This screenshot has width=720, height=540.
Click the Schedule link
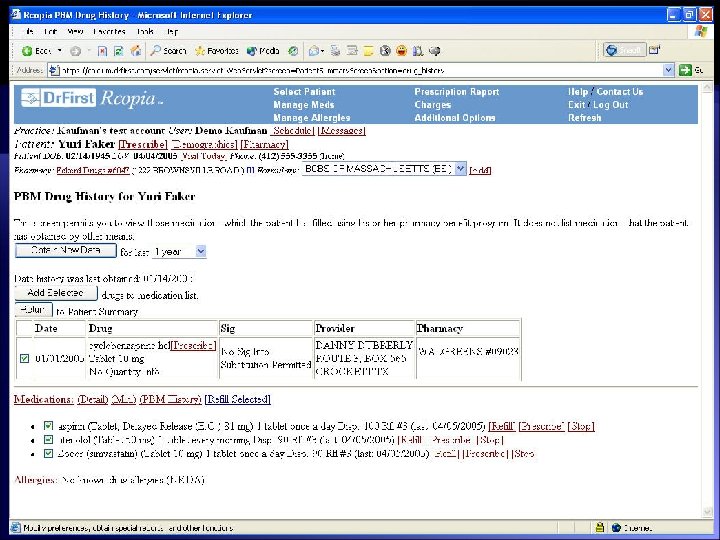point(292,130)
